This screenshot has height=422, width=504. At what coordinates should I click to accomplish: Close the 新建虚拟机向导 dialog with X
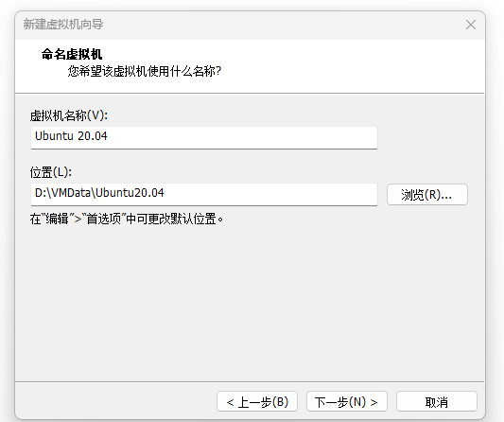pos(471,25)
